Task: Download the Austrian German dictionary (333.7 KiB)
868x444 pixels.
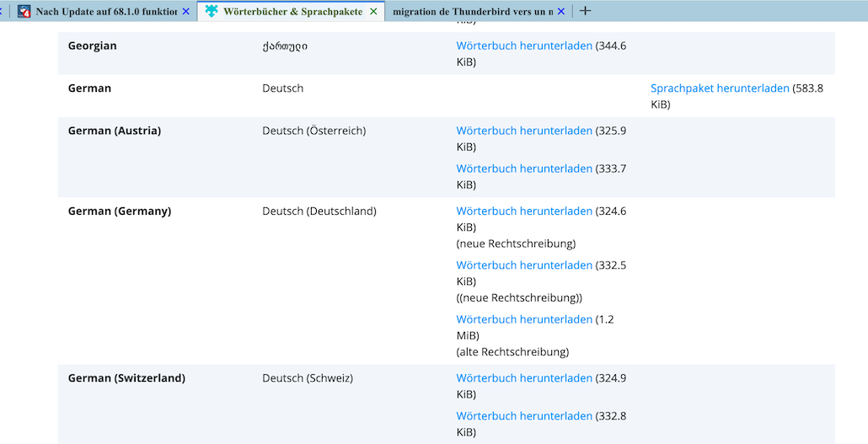Action: 524,169
